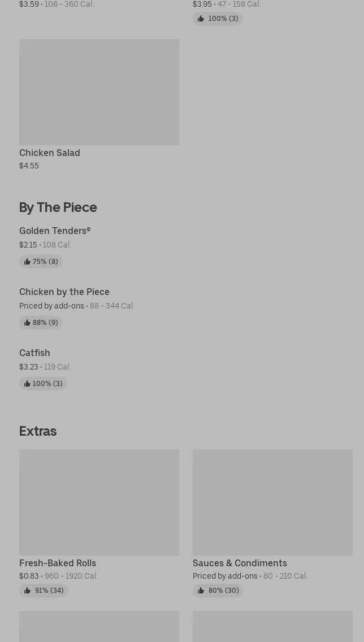Click thumbs-up icon under Chicken by the Piece
Viewport: 364px width, 642px height.
(27, 323)
